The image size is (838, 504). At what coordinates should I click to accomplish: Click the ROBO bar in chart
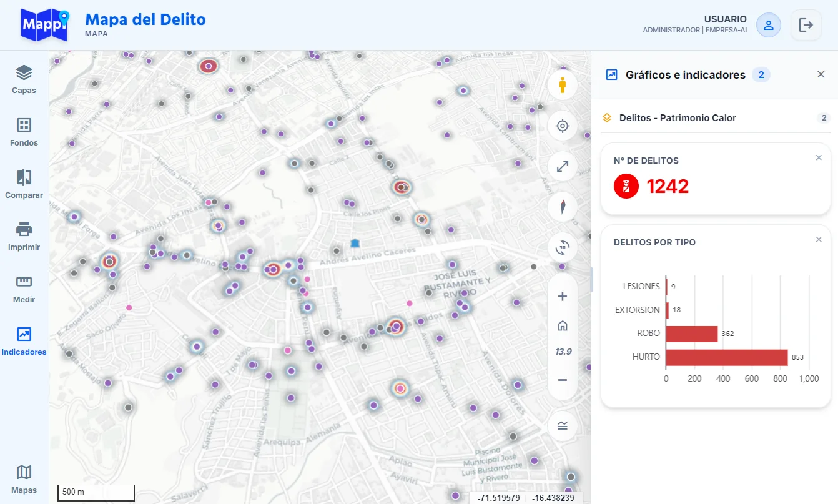(692, 334)
